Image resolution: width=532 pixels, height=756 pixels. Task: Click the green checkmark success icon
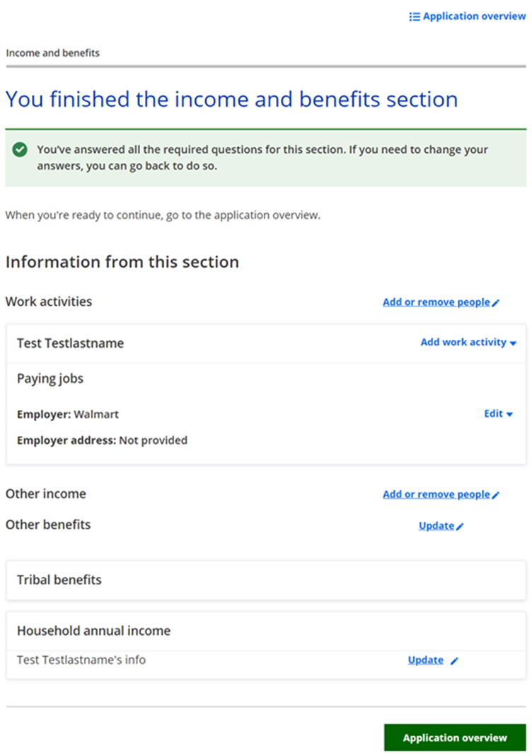(20, 149)
